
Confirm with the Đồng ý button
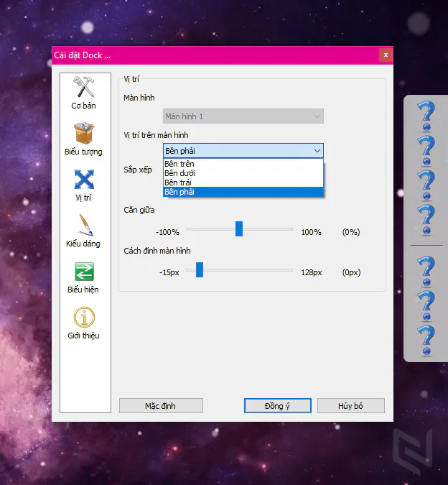277,405
